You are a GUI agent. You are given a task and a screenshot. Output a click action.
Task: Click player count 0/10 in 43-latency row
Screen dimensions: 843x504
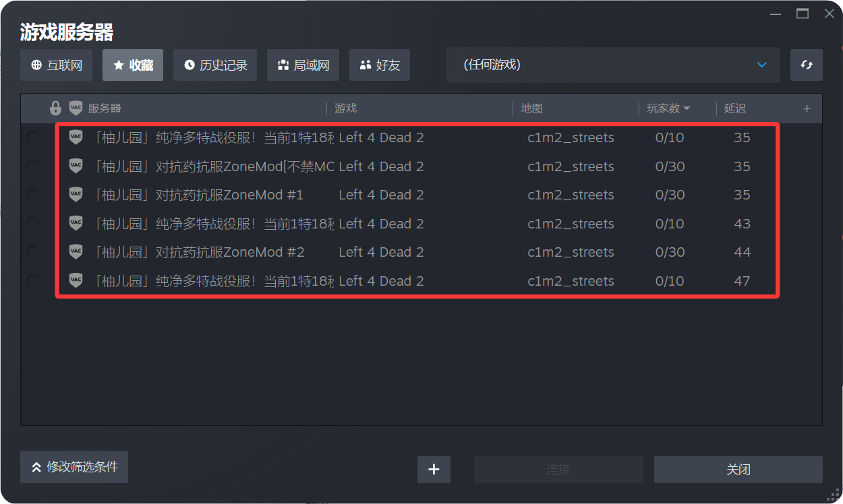coord(670,224)
